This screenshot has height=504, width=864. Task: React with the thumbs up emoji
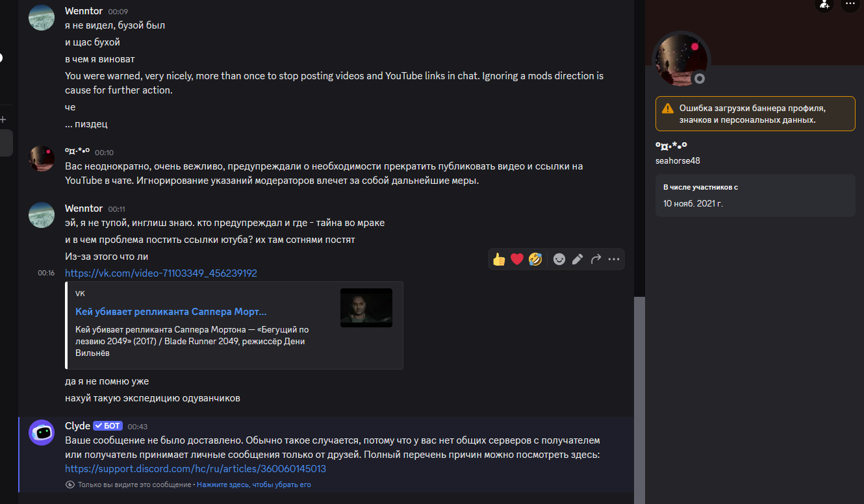pyautogui.click(x=499, y=260)
